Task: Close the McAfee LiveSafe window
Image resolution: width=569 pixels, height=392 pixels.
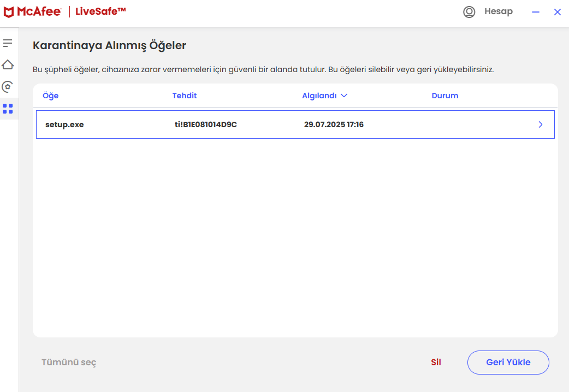Action: [558, 12]
